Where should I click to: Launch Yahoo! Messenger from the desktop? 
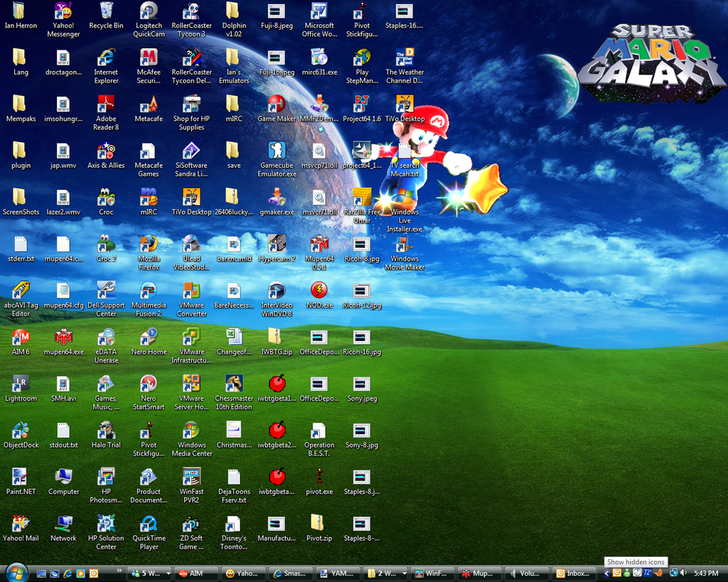point(63,20)
